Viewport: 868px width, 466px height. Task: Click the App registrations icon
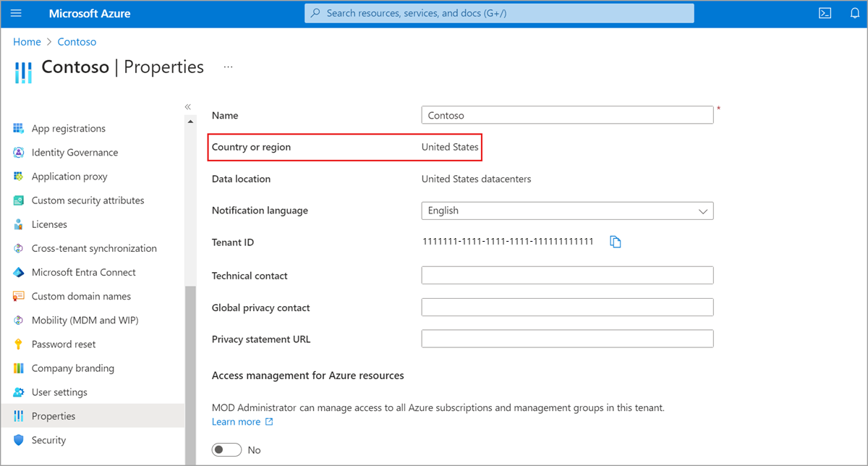pos(19,129)
